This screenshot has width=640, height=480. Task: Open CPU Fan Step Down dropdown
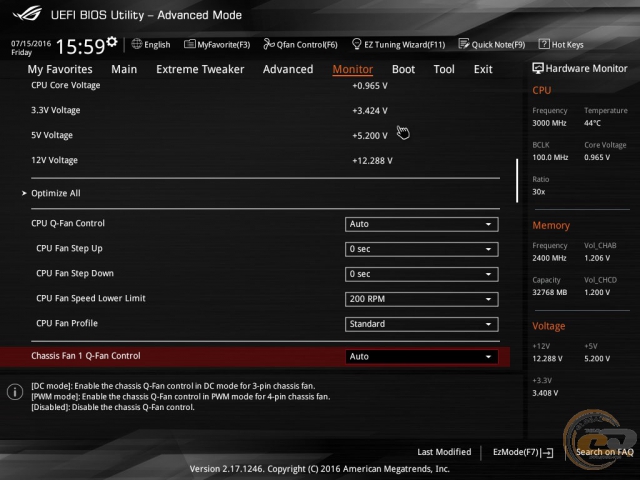421,274
